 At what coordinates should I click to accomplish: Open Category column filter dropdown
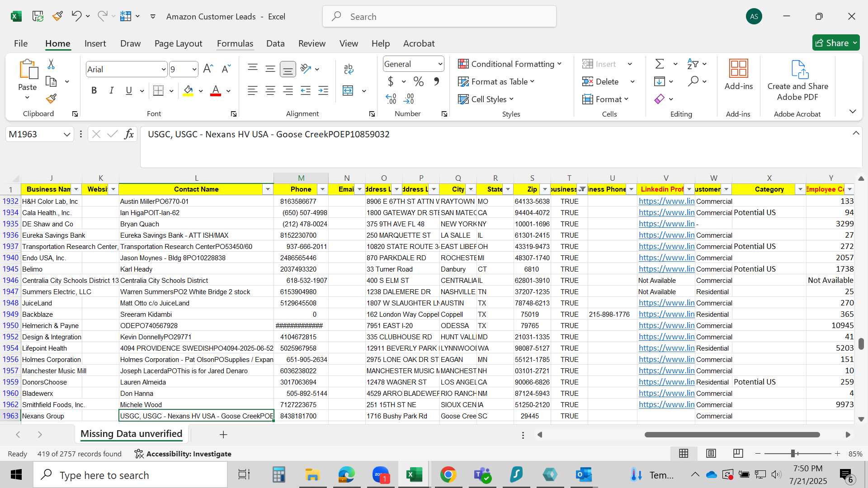800,189
